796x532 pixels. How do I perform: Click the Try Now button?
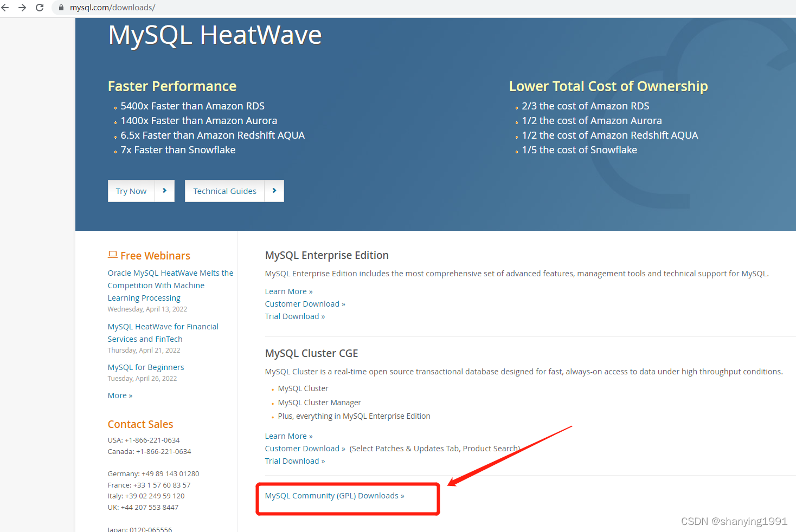pyautogui.click(x=131, y=191)
